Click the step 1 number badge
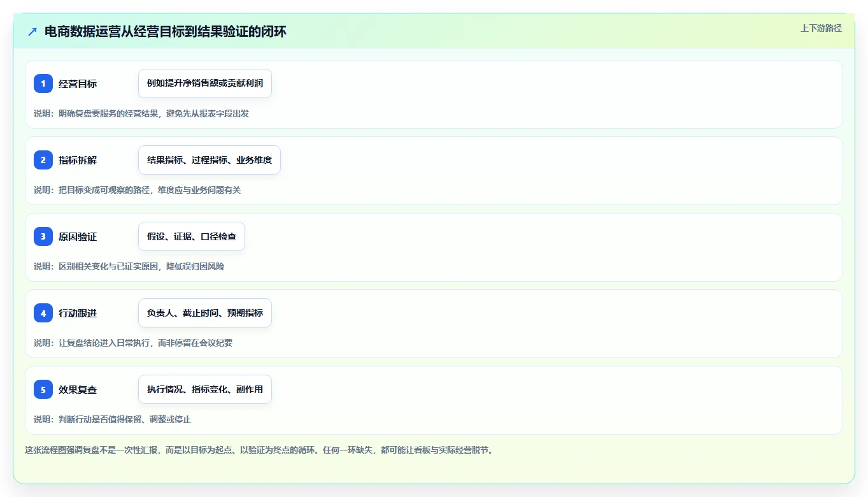The image size is (868, 497). click(43, 83)
